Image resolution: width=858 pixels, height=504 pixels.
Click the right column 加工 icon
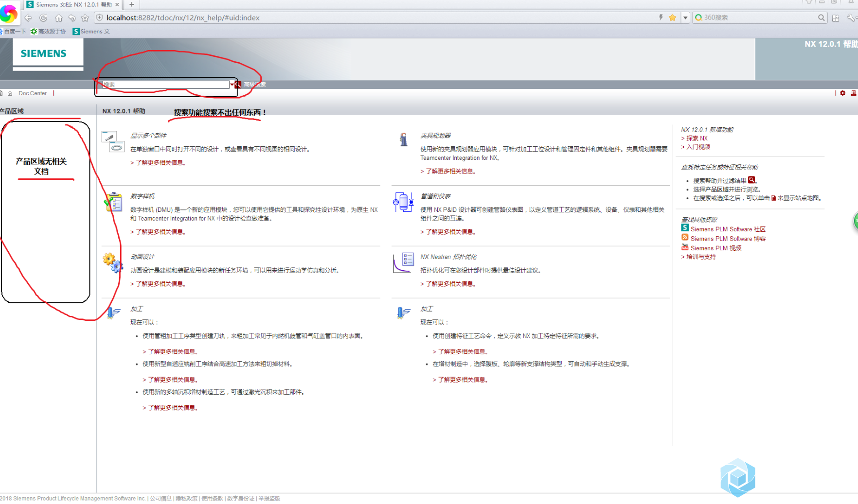pyautogui.click(x=404, y=313)
